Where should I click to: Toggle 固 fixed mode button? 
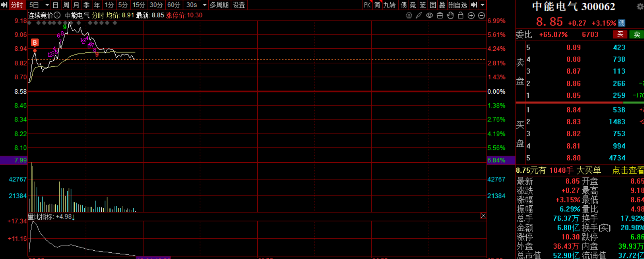click(433, 5)
